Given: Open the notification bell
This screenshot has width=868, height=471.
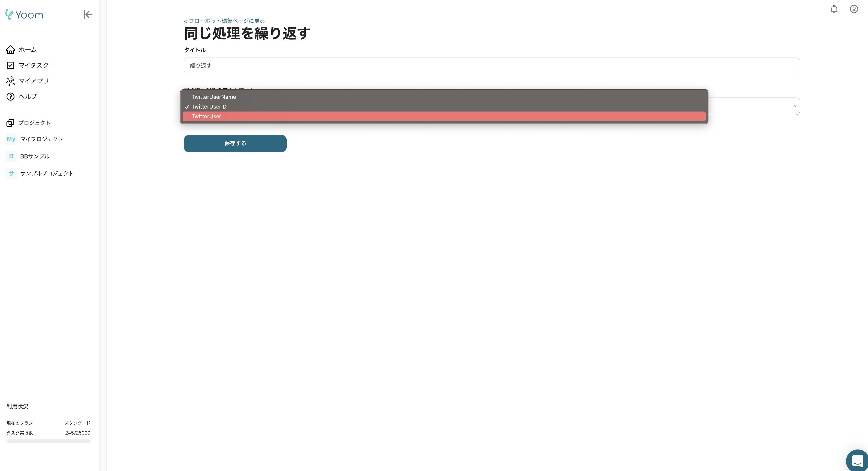Looking at the screenshot, I should (x=834, y=9).
